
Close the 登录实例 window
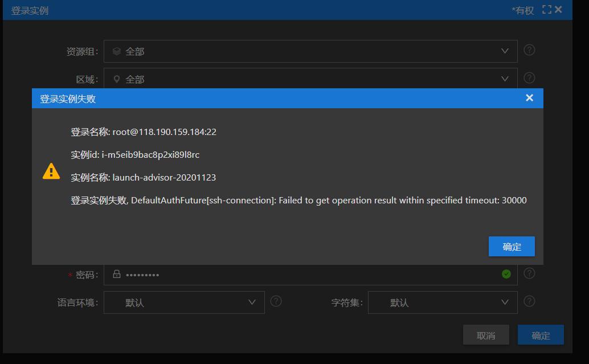coord(559,9)
